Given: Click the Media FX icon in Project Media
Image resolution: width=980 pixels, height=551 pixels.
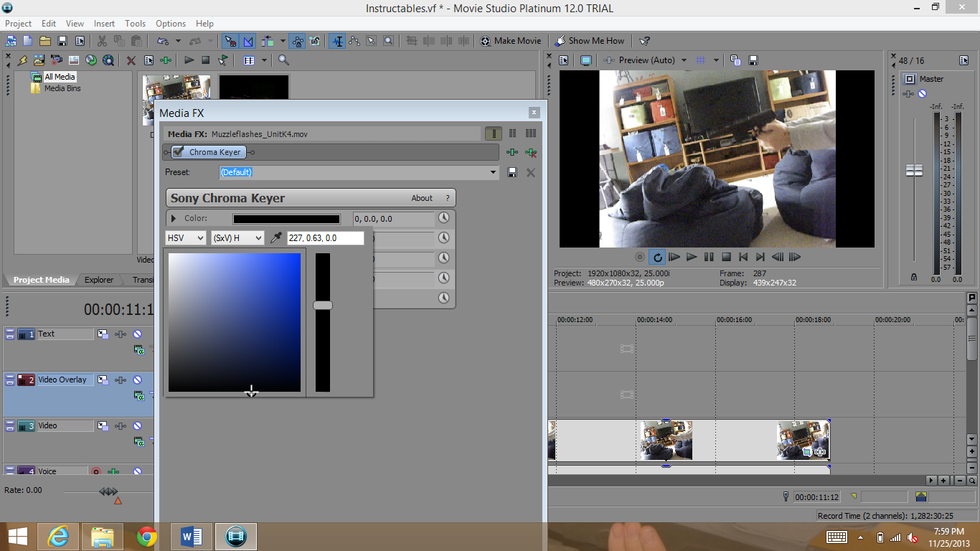Looking at the screenshot, I should coord(166,60).
